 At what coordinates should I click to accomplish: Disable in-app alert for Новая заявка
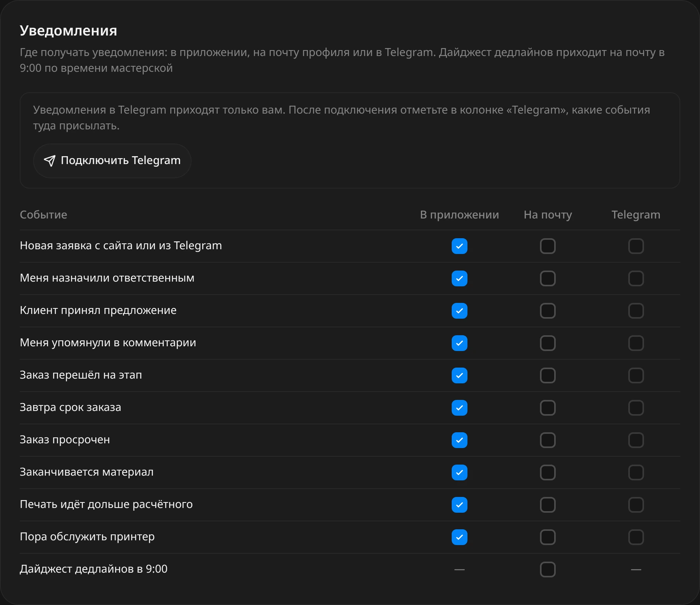tap(460, 246)
